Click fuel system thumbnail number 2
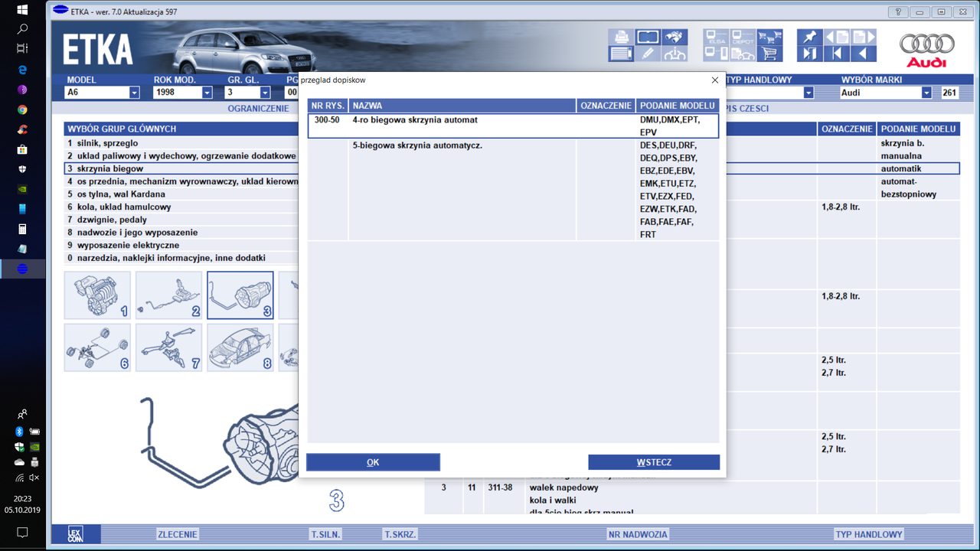Screen dimensions: 980x551 coord(168,295)
